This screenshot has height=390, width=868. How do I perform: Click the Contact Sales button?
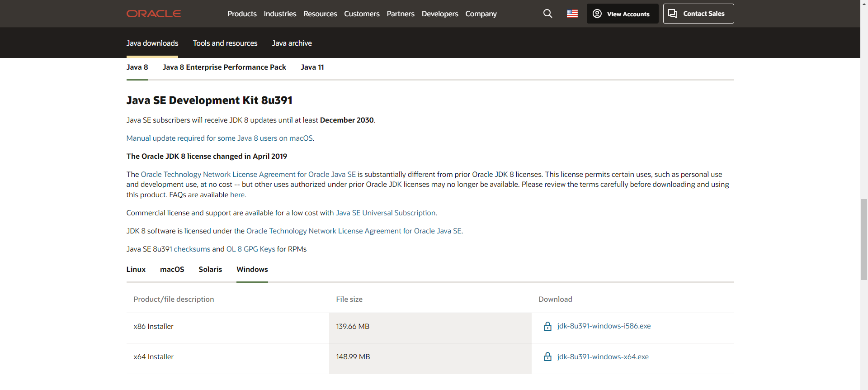click(x=698, y=14)
